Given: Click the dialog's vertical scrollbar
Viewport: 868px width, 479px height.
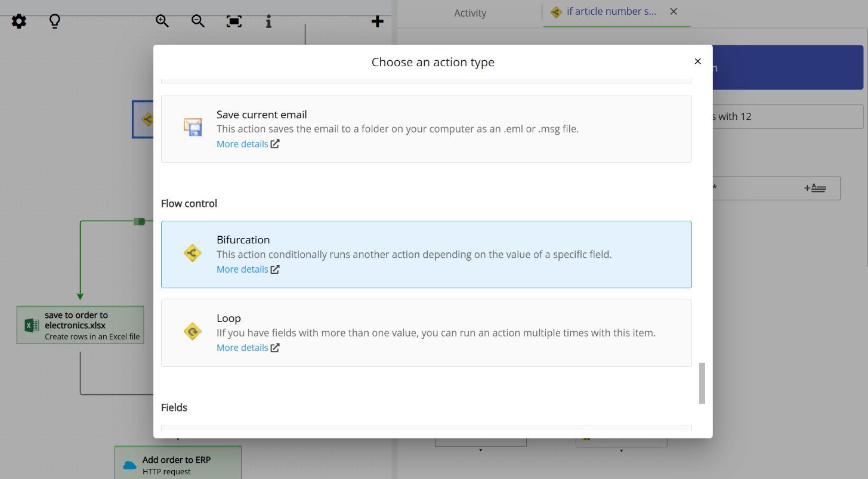Looking at the screenshot, I should click(702, 385).
